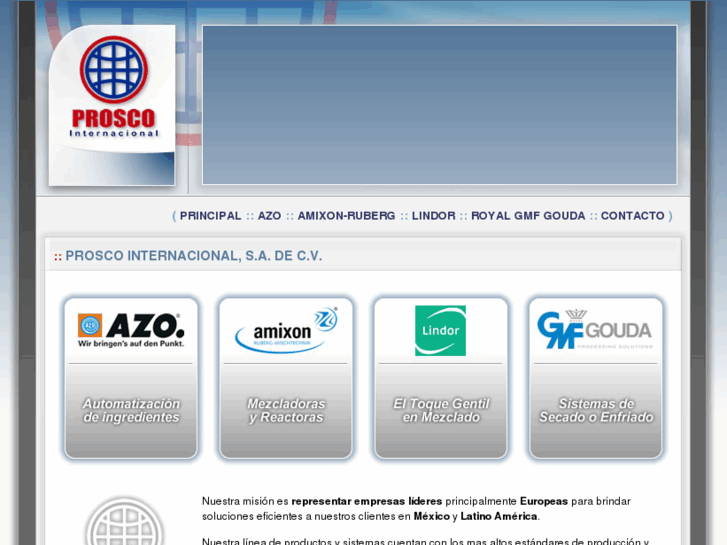
Task: Go to the CONTACTO page
Action: coord(632,216)
